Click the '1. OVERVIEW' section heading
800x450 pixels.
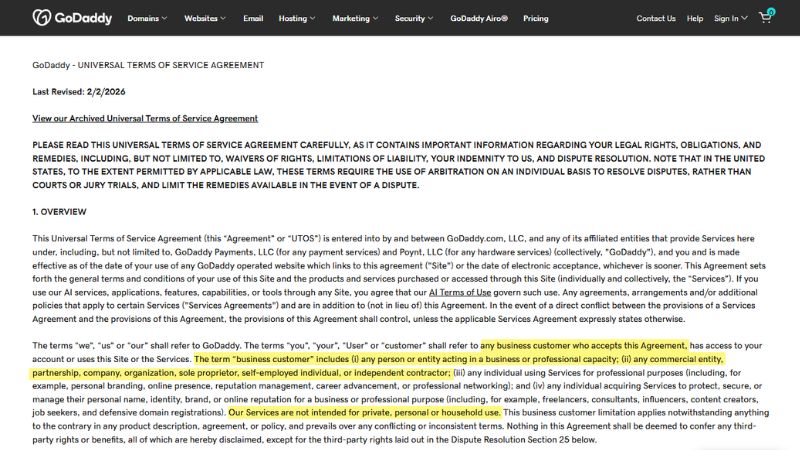(59, 212)
